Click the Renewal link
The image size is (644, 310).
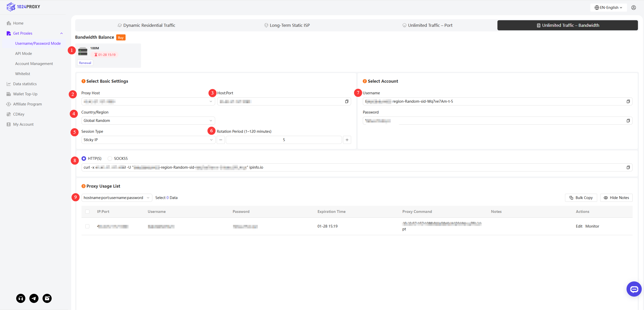pos(85,63)
